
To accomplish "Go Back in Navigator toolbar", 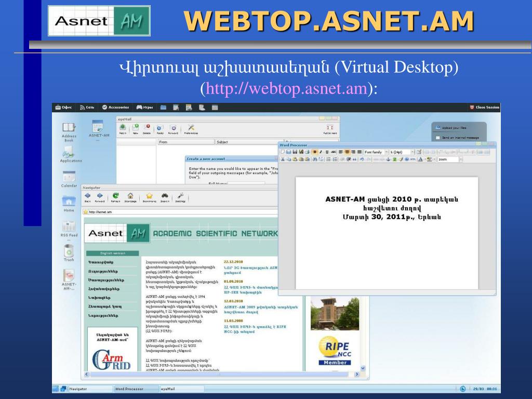I will tap(87, 197).
